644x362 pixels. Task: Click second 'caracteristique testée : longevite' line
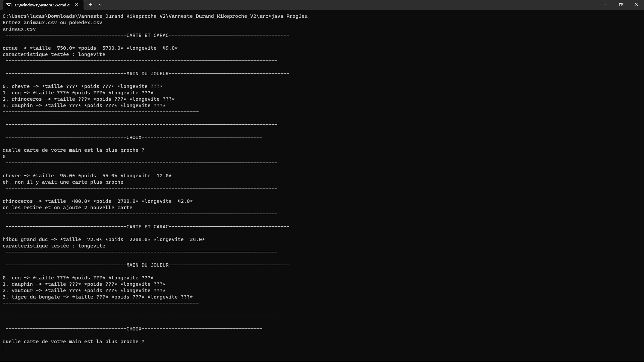click(x=54, y=246)
